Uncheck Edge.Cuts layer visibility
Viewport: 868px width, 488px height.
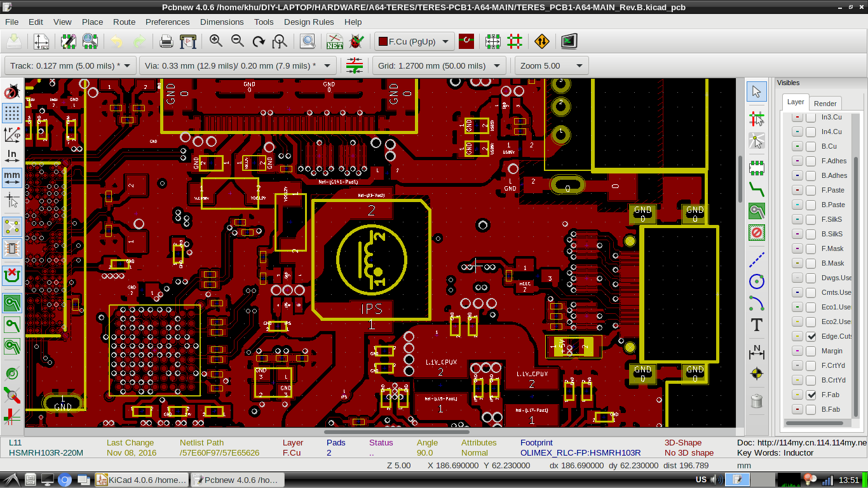811,336
